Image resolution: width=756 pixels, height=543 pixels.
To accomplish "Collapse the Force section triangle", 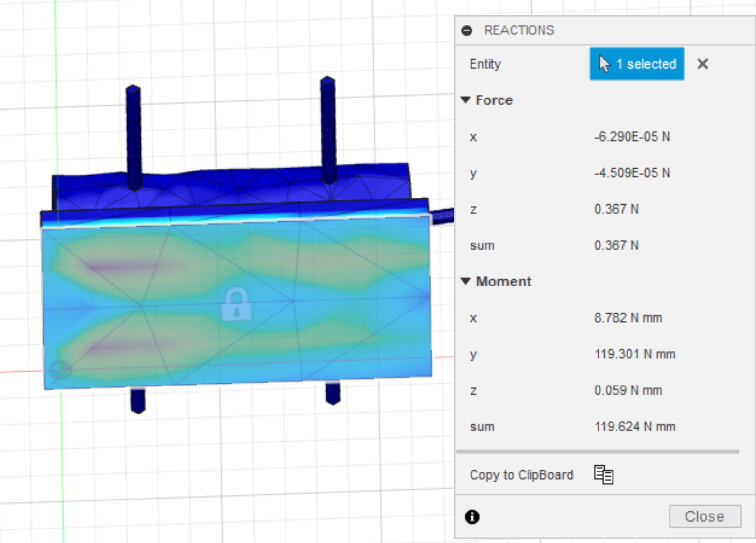I will [x=466, y=100].
